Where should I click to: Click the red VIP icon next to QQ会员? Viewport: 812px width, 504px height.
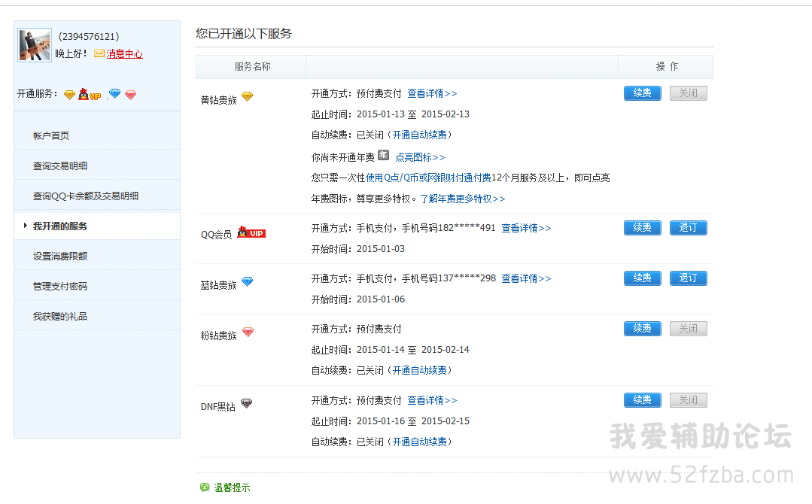point(251,232)
